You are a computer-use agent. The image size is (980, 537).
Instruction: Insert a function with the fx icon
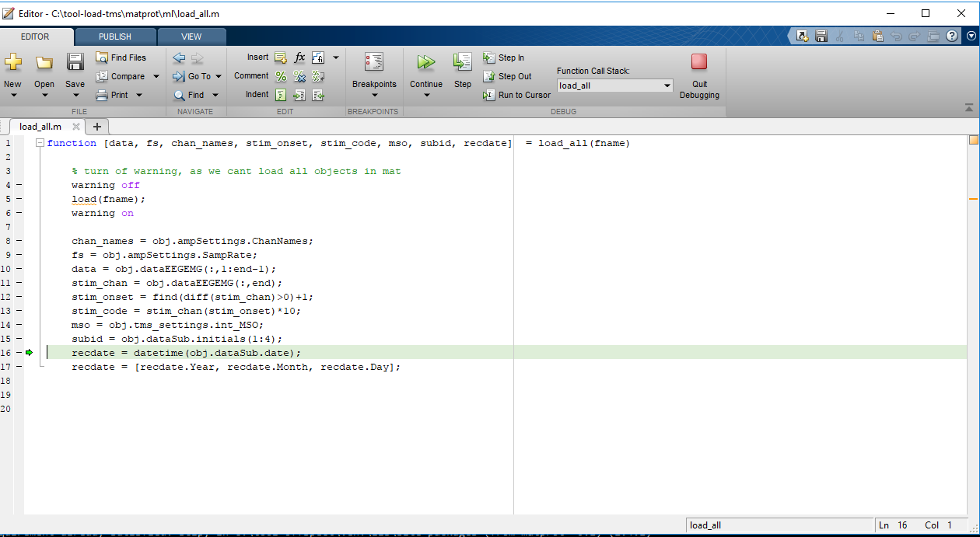(299, 57)
